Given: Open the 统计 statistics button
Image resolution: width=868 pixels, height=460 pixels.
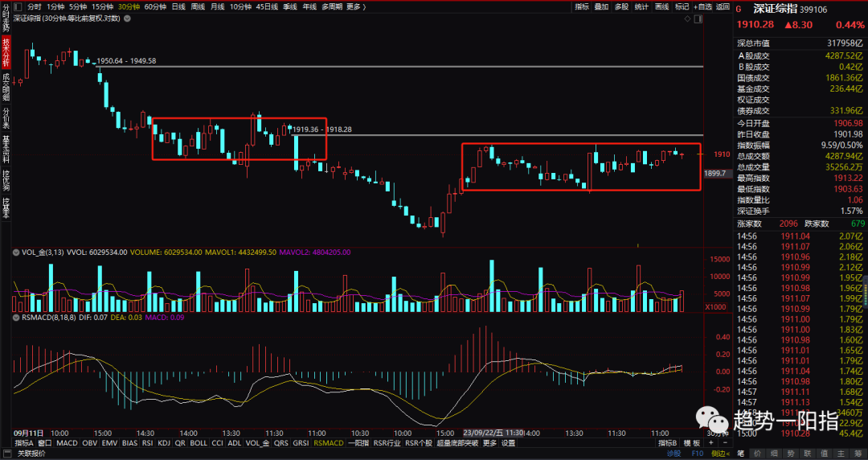Looking at the screenshot, I should pos(641,6).
